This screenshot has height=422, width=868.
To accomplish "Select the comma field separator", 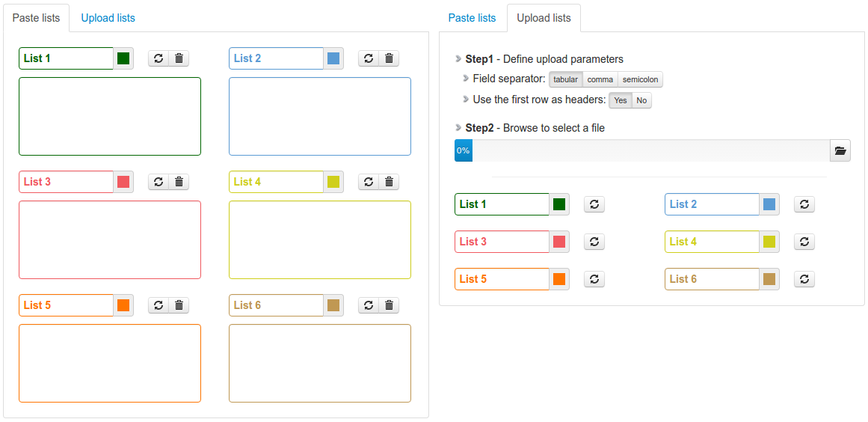I will tap(600, 79).
